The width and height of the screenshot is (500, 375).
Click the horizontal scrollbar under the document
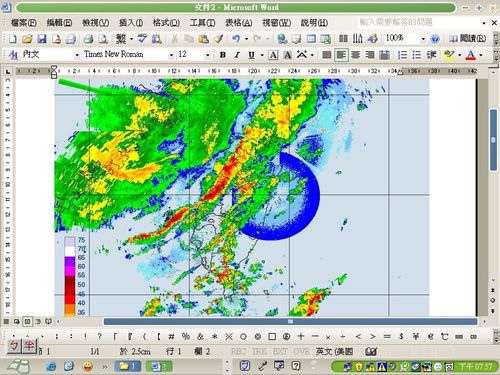290,321
